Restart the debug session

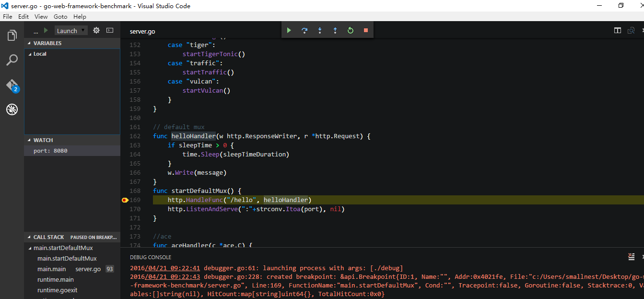(x=351, y=30)
